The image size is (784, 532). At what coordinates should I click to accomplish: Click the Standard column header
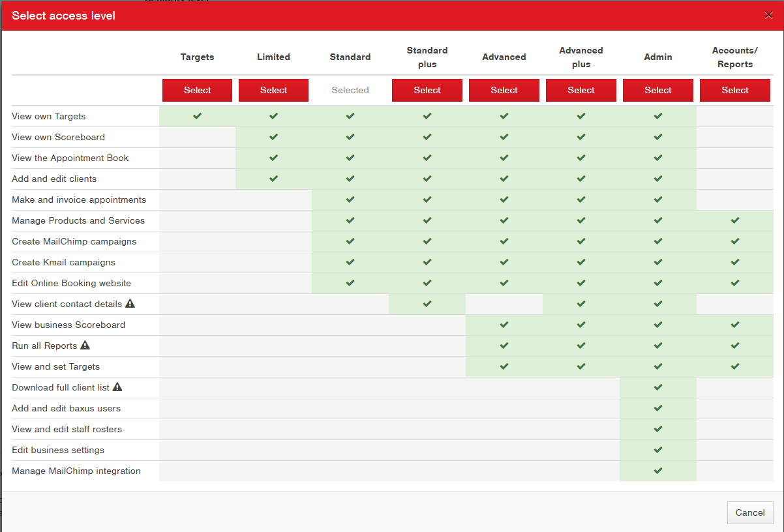[350, 57]
